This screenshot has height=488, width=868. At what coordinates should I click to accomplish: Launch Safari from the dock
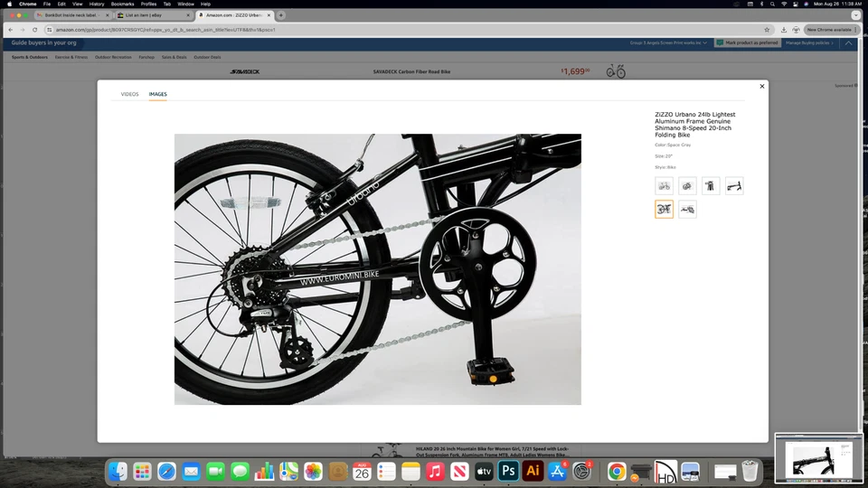coord(166,472)
